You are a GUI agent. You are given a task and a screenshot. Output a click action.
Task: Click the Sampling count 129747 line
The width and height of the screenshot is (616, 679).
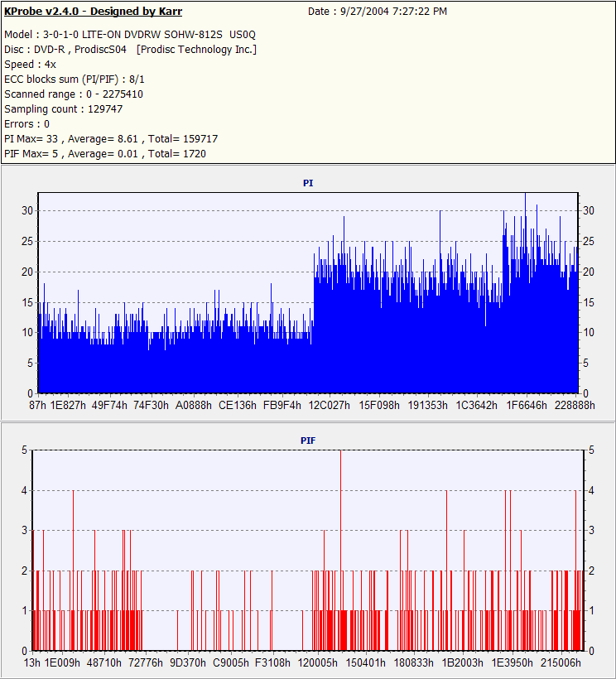(x=63, y=108)
